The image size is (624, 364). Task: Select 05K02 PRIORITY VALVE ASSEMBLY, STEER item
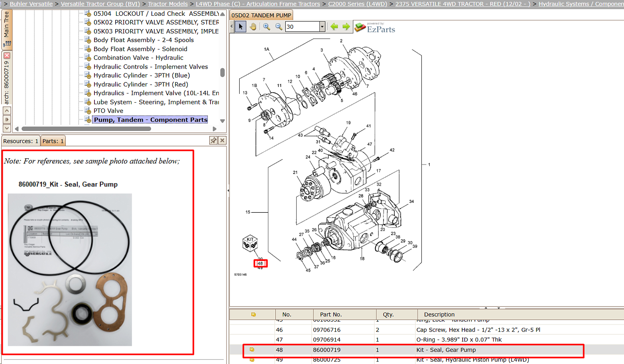(156, 22)
